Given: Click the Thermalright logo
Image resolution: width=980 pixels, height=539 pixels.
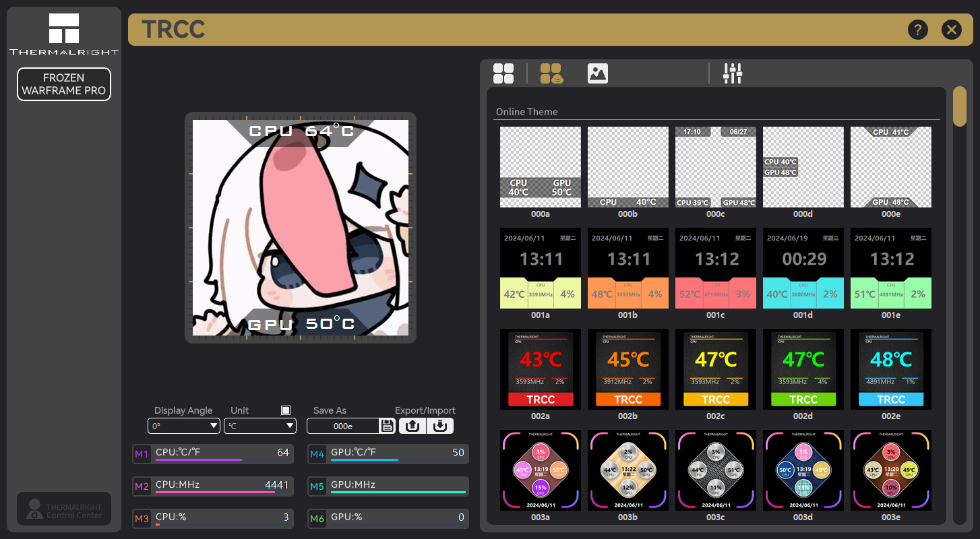Looking at the screenshot, I should (x=64, y=34).
